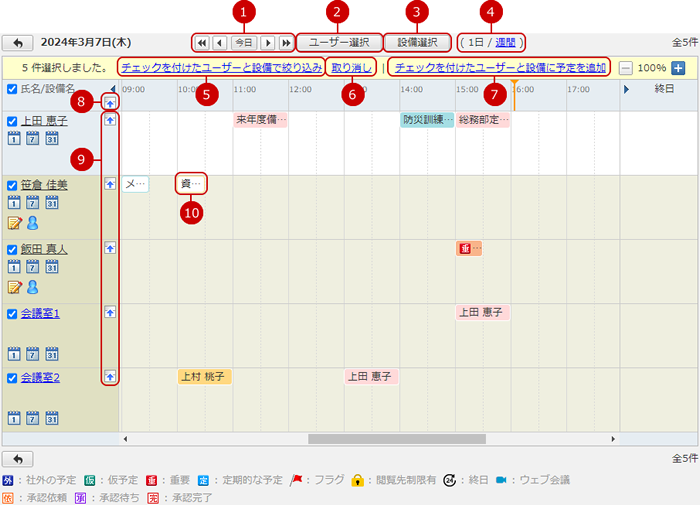Click the memo pencil icon under 飯田 真人
Screen dimensions: 700x505
point(14,287)
